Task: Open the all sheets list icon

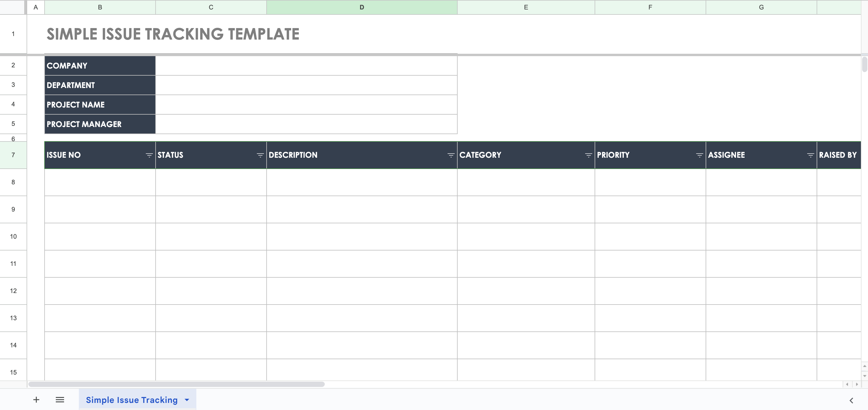Action: (x=60, y=400)
